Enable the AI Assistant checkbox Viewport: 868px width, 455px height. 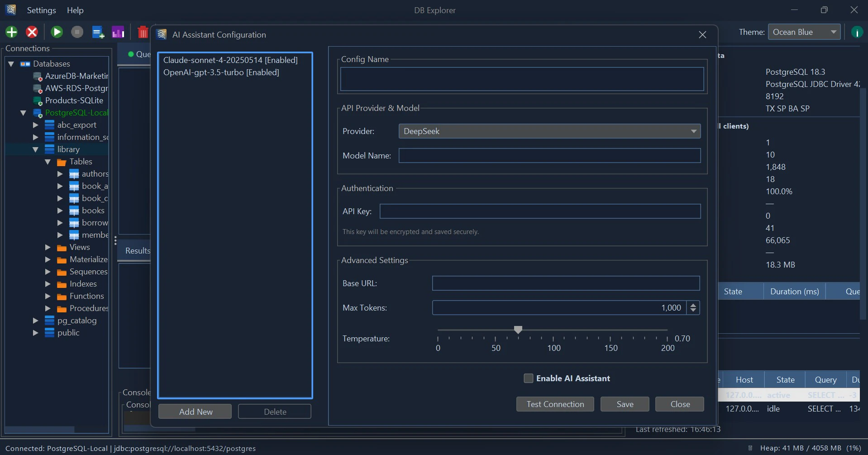[x=528, y=378]
